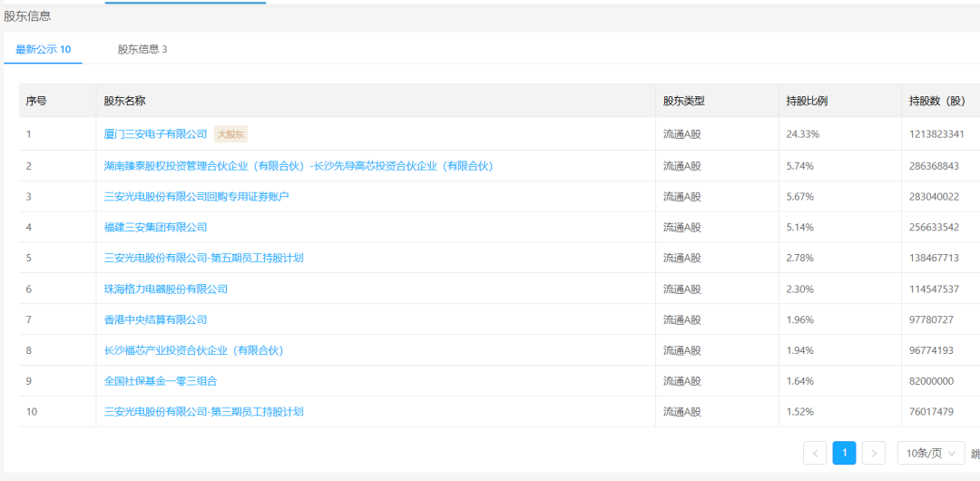The image size is (980, 481).
Task: Select the 24.33% shareholding ratio cell
Action: click(x=802, y=133)
